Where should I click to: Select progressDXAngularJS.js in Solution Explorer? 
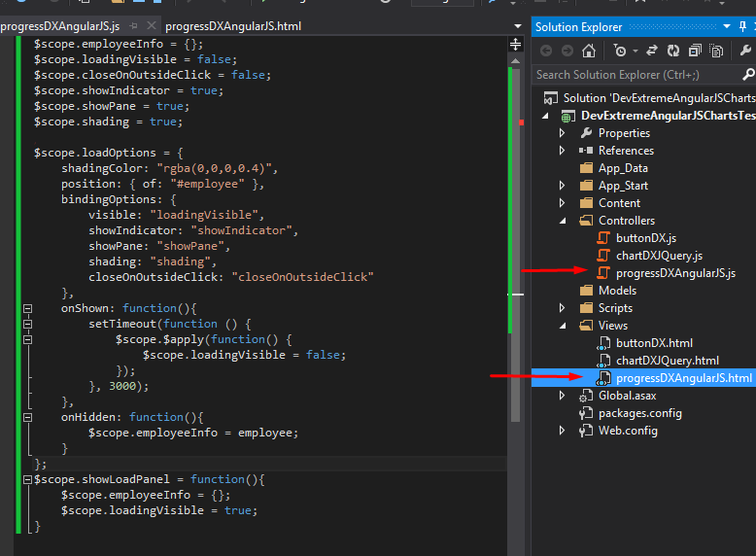(675, 273)
